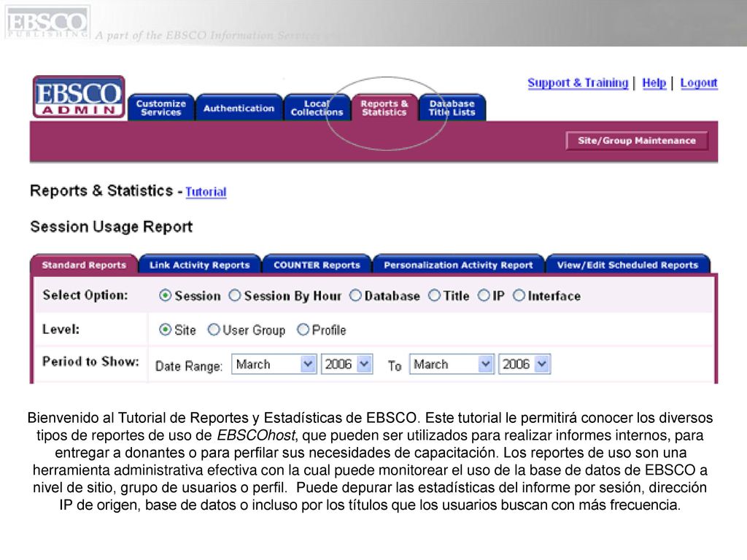This screenshot has height=560, width=747.
Task: Select the Session radio option
Action: tap(165, 296)
